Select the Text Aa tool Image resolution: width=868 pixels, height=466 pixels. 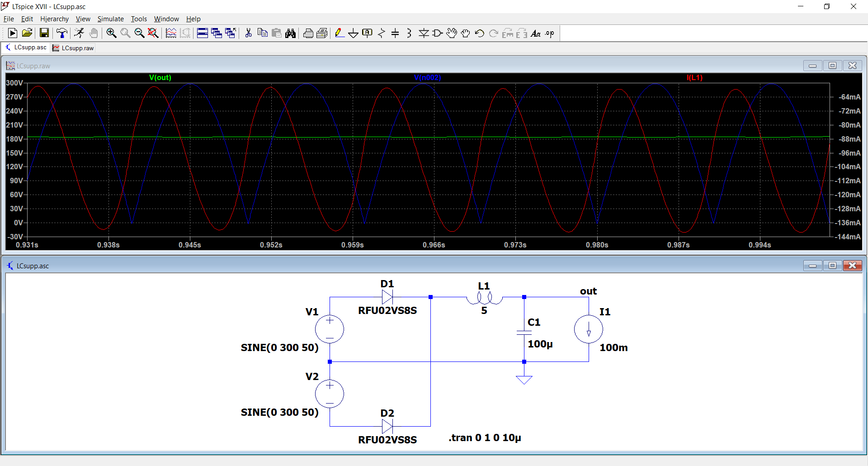[536, 33]
